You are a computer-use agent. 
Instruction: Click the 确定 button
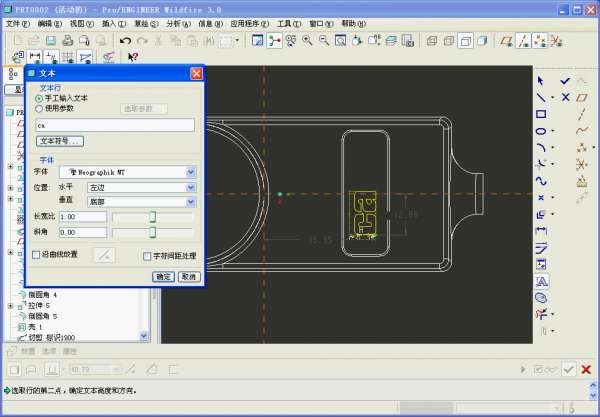tap(163, 277)
